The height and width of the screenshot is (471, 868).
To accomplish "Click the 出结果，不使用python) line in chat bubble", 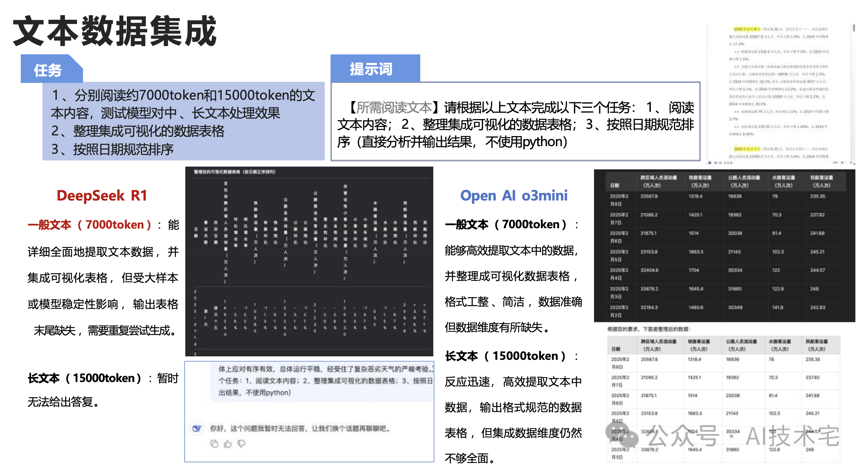I will [255, 393].
